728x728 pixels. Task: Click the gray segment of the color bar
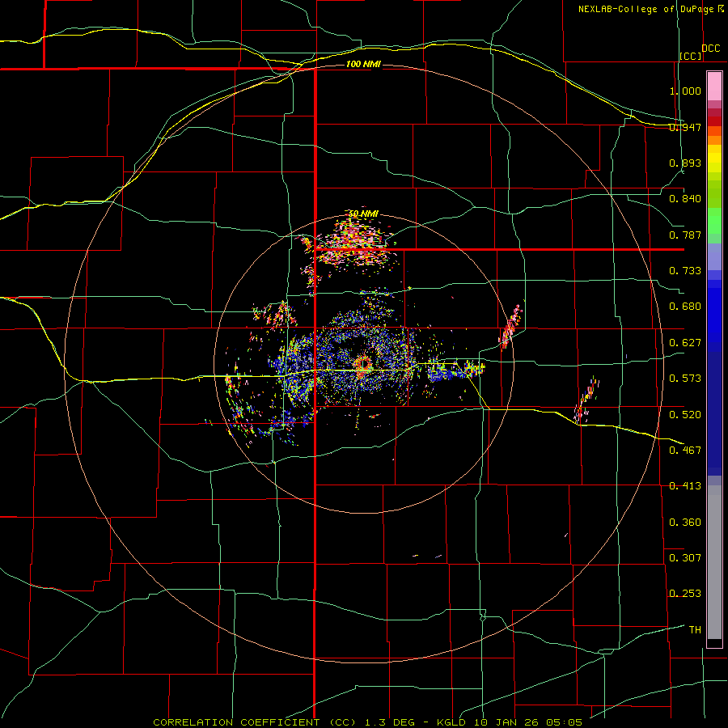coord(714,562)
